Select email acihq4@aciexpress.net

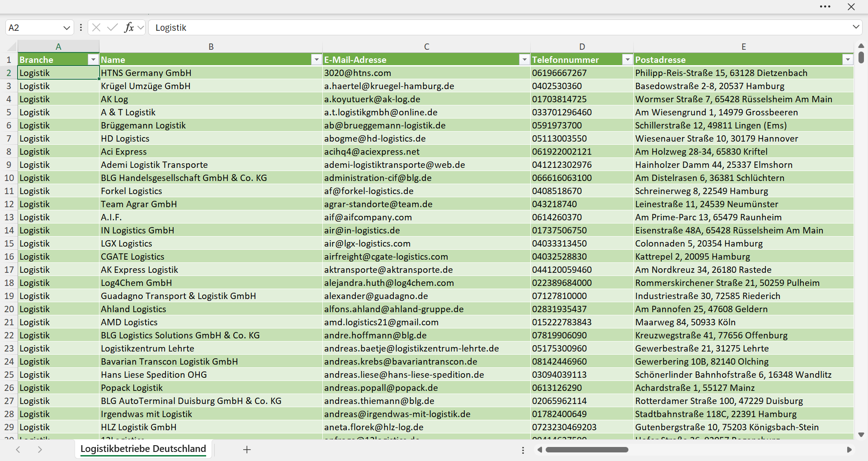point(426,152)
